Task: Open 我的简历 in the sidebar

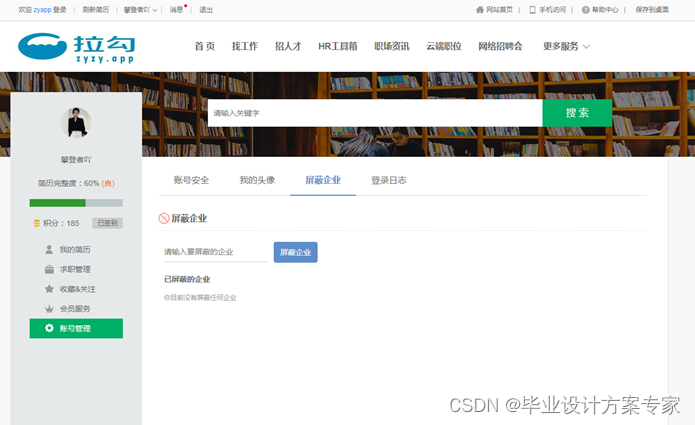Action: coord(75,250)
